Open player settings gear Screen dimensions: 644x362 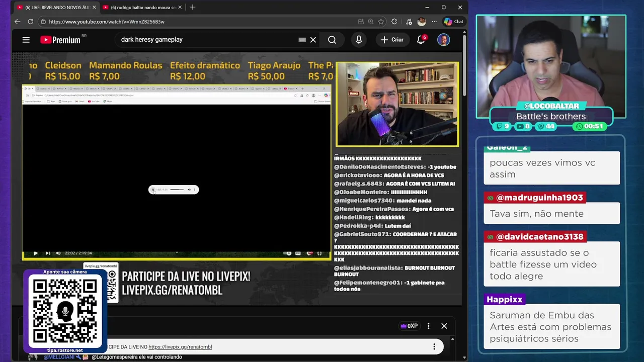309,253
